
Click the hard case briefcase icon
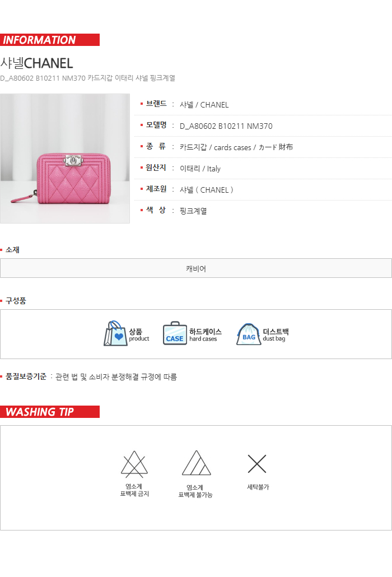pos(175,333)
